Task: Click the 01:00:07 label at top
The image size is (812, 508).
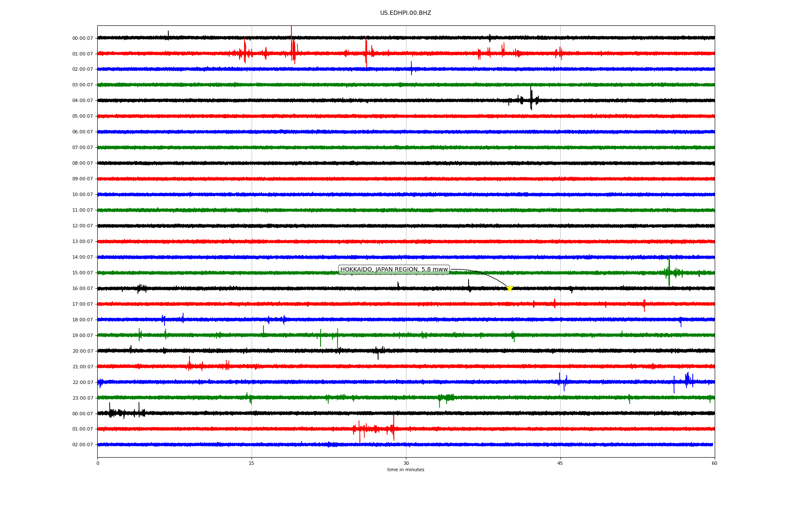Action: click(82, 54)
